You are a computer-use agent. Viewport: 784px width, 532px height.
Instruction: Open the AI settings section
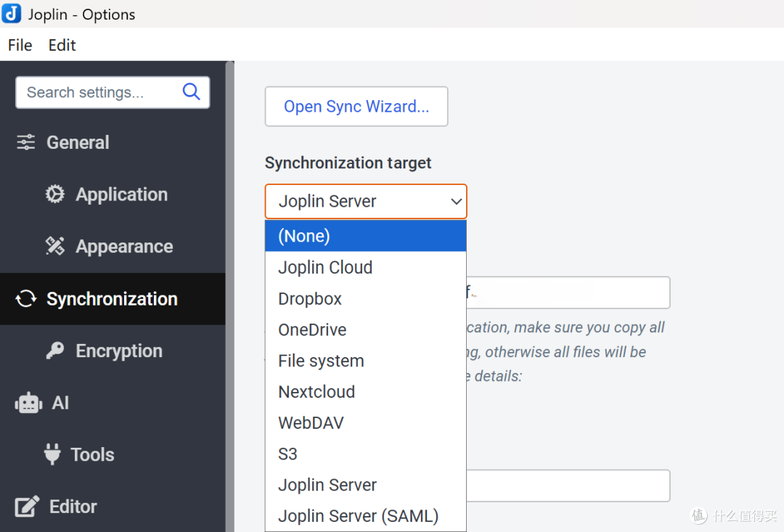113,403
